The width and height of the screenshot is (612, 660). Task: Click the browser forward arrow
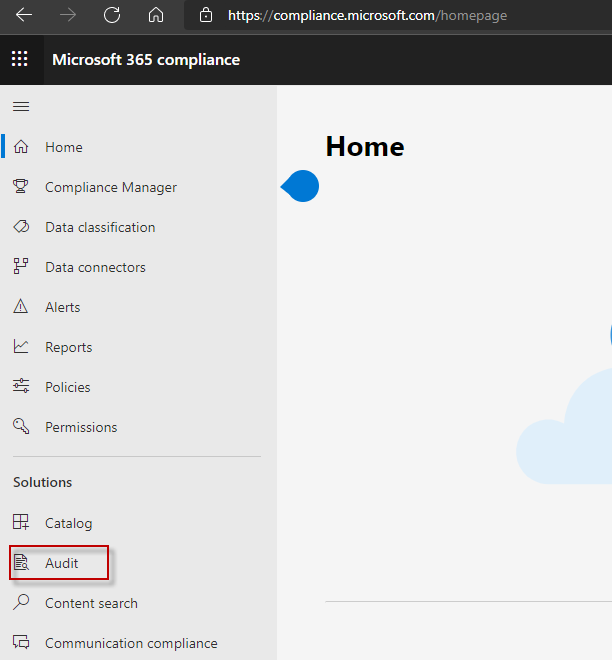pyautogui.click(x=68, y=15)
